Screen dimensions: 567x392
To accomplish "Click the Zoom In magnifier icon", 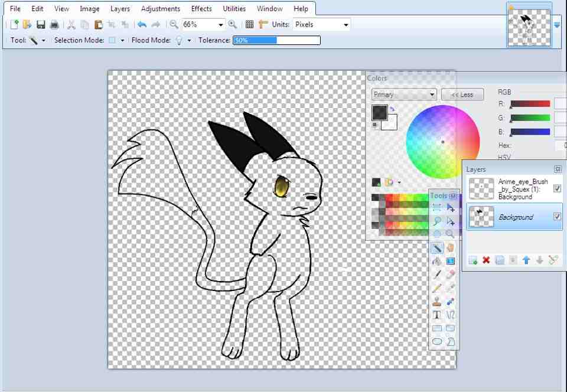I will click(233, 25).
